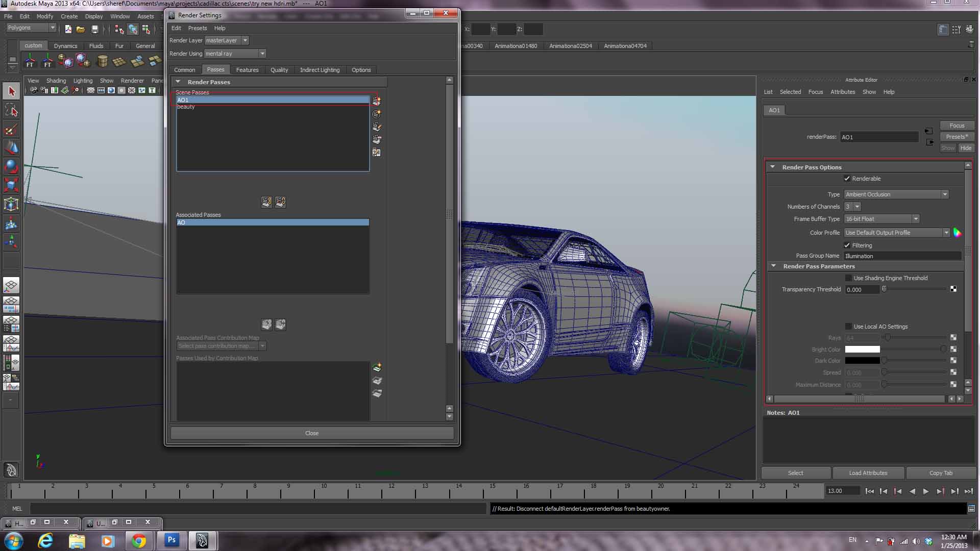Open the Render Using mental ray dropdown

(235, 54)
